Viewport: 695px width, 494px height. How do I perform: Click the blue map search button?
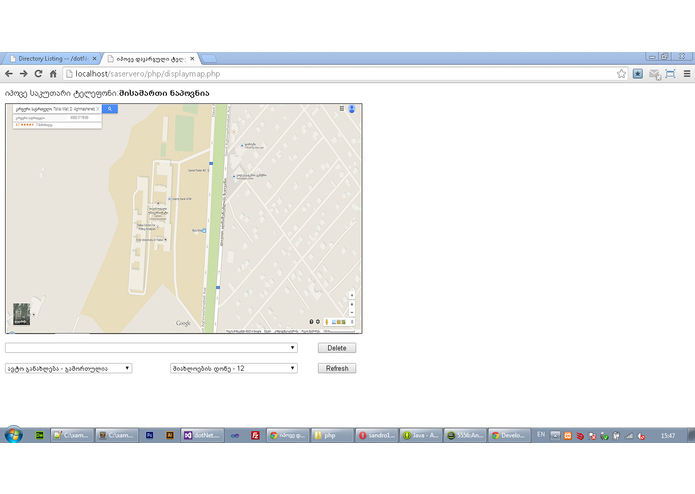[109, 109]
